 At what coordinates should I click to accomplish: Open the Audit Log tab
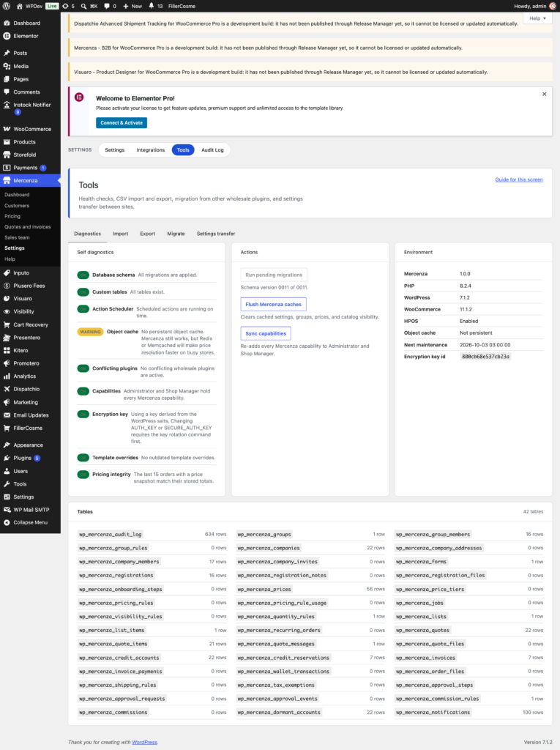coord(212,150)
